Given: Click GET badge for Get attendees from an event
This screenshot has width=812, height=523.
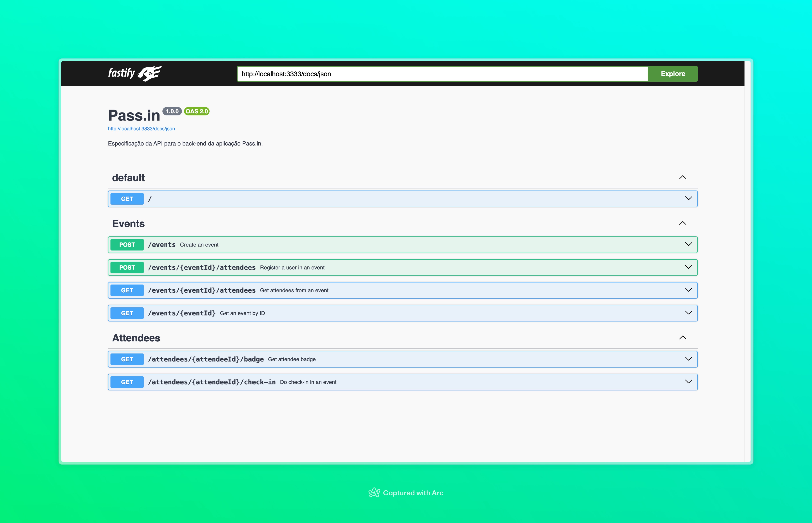Looking at the screenshot, I should [127, 290].
